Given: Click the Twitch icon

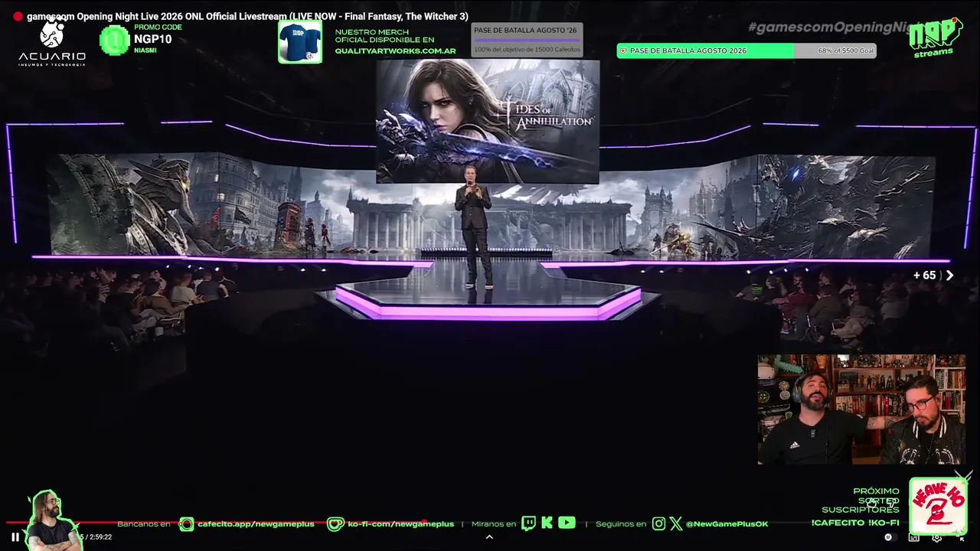Looking at the screenshot, I should click(x=528, y=523).
